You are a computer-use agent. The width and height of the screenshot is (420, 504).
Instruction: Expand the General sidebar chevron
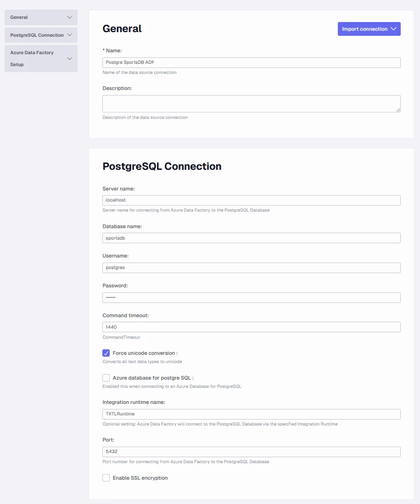tap(69, 17)
